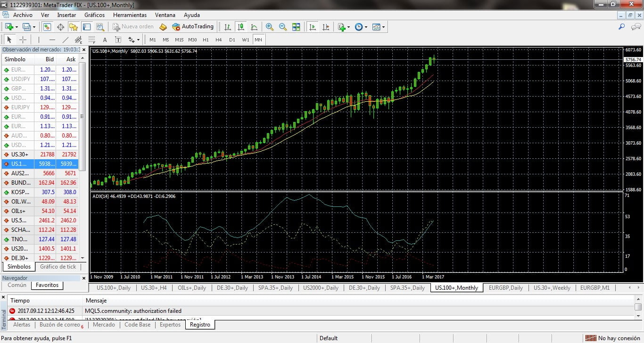Image resolution: width=644 pixels, height=343 pixels.
Task: Open the templates dropdown
Action: [383, 27]
